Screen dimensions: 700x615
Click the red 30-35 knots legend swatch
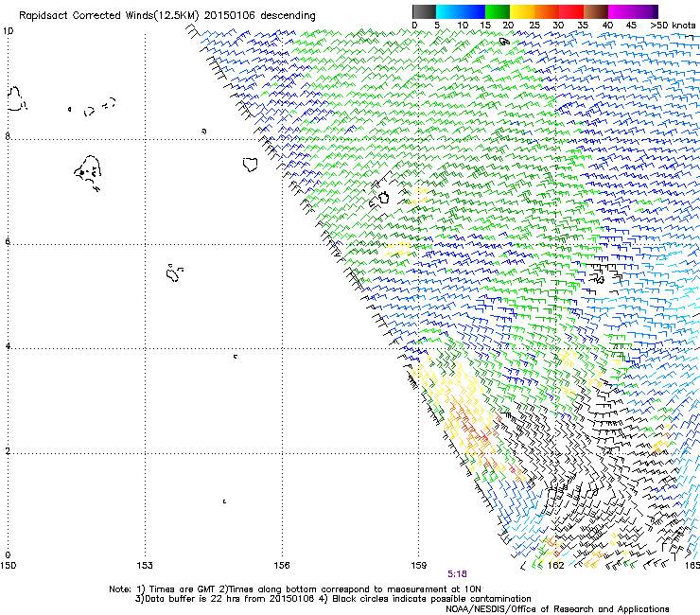[571, 11]
